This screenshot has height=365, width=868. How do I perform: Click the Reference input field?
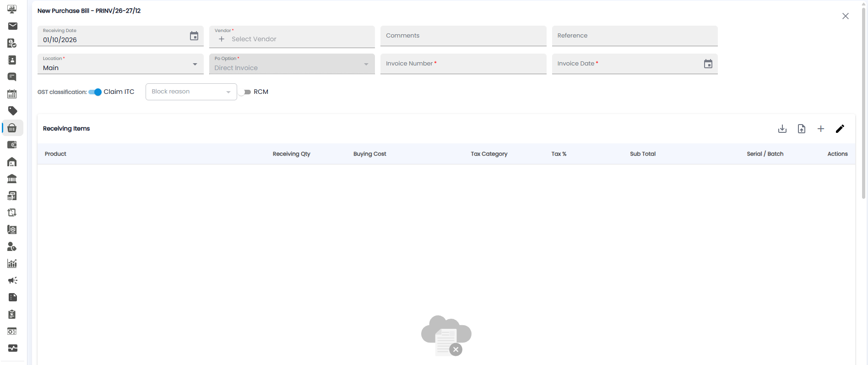[x=635, y=36]
